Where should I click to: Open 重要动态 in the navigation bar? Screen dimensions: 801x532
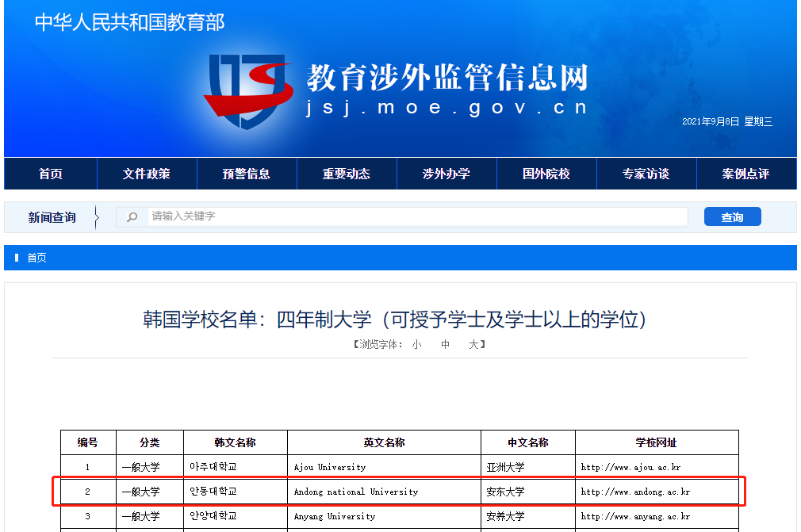pos(347,174)
